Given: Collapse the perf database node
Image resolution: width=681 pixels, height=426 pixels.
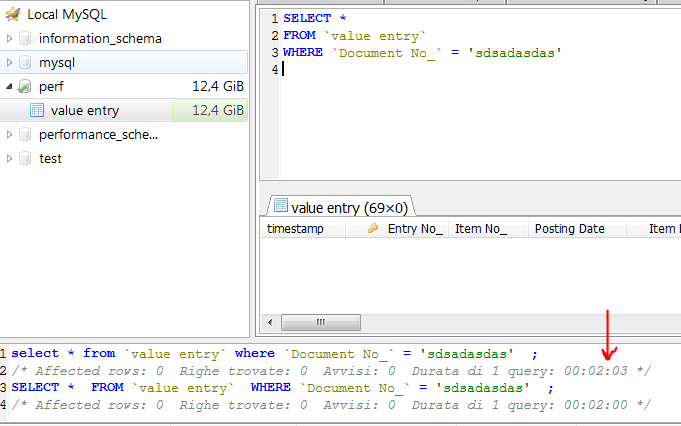Looking at the screenshot, I should 10,87.
